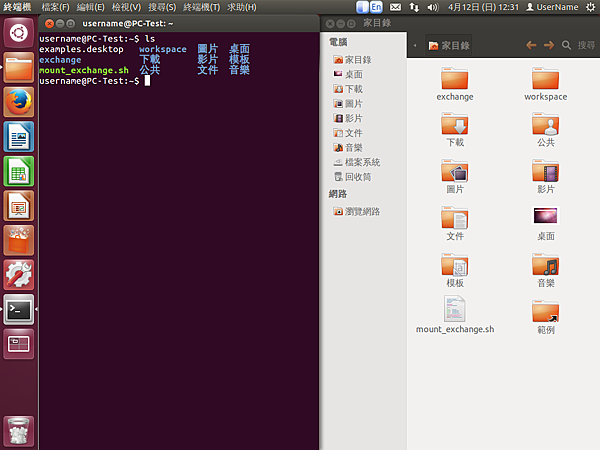Open the 求助(H) menu
Screen dimensions: 600x450
click(x=241, y=7)
